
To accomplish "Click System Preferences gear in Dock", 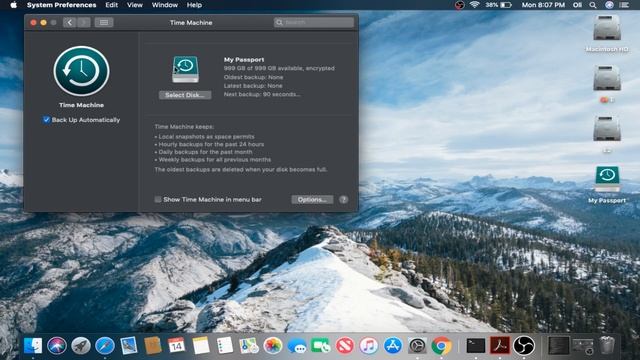I will [x=417, y=346].
